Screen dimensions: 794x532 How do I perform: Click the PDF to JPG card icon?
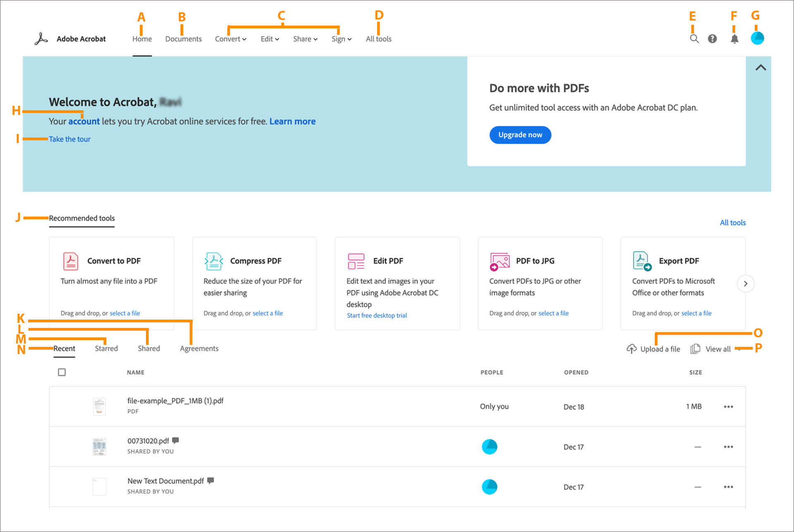tap(500, 262)
